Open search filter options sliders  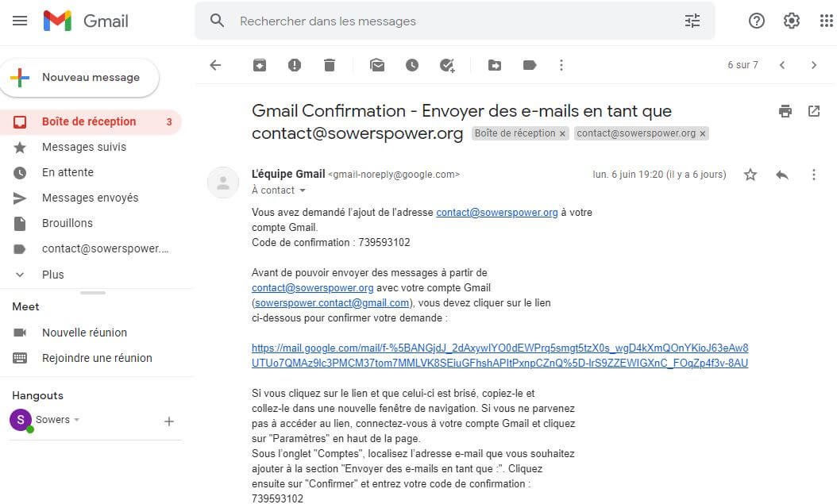coord(692,21)
